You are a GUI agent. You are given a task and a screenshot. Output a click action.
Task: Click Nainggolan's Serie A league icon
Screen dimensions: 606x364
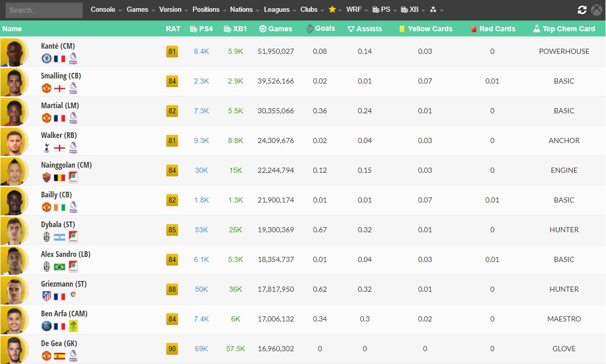73,177
